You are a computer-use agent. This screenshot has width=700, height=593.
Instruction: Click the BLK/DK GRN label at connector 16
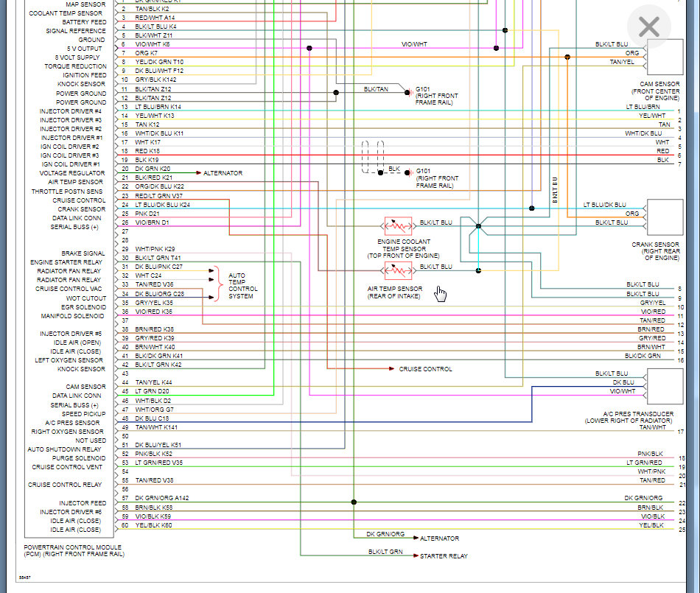[x=643, y=356]
